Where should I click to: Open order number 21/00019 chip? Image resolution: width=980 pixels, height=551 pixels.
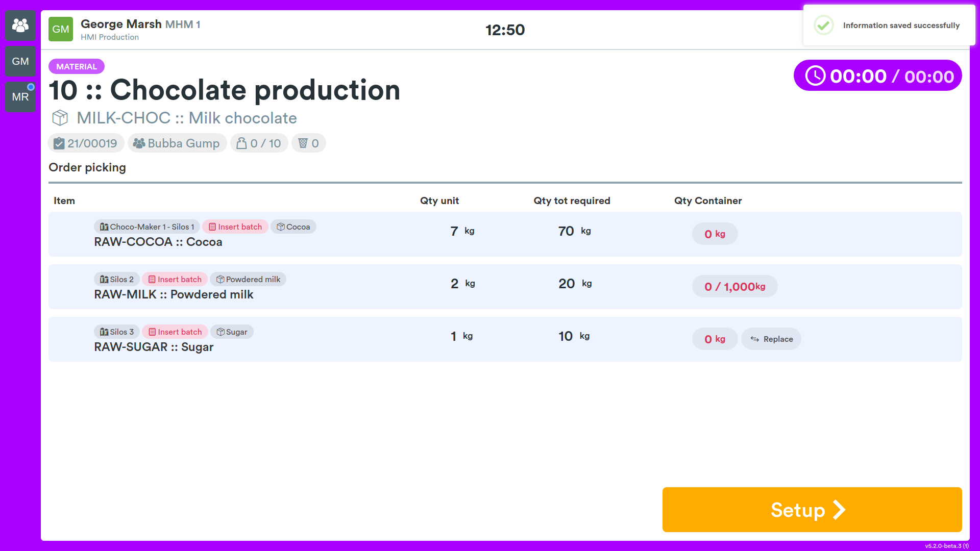pos(86,143)
